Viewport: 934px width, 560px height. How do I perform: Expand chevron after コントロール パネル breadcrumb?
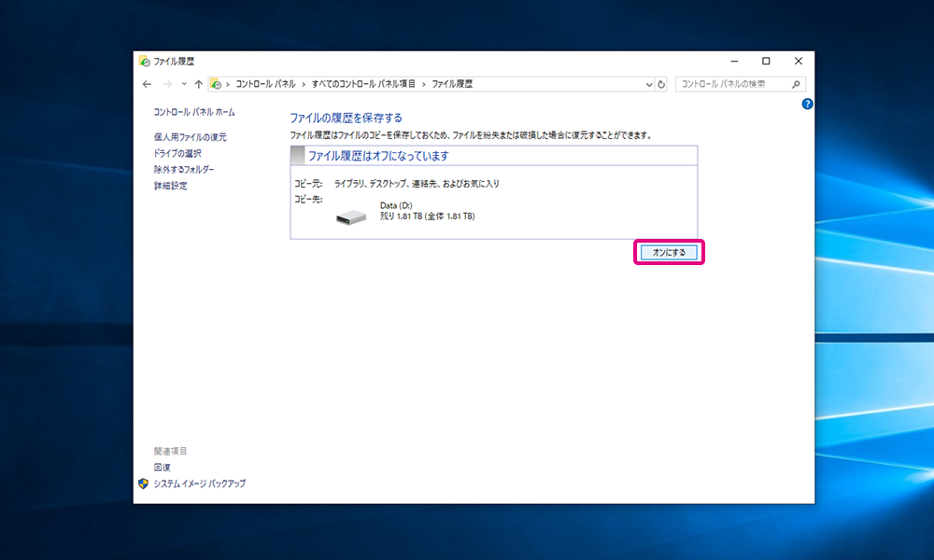304,84
